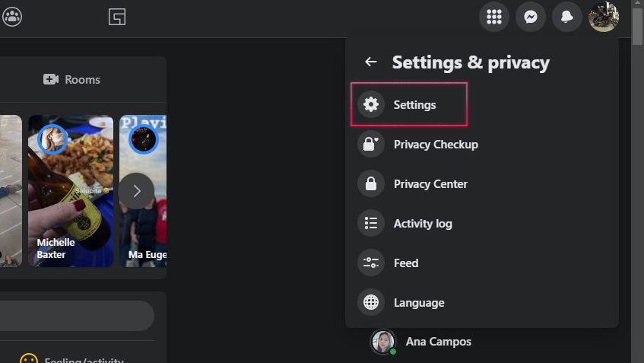Image resolution: width=644 pixels, height=363 pixels.
Task: Select Privacy Center menu item
Action: click(x=430, y=183)
